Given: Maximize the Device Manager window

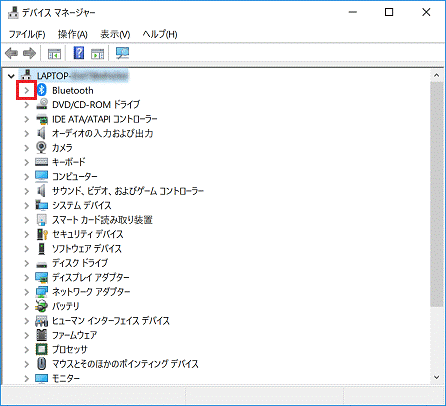Looking at the screenshot, I should (389, 12).
